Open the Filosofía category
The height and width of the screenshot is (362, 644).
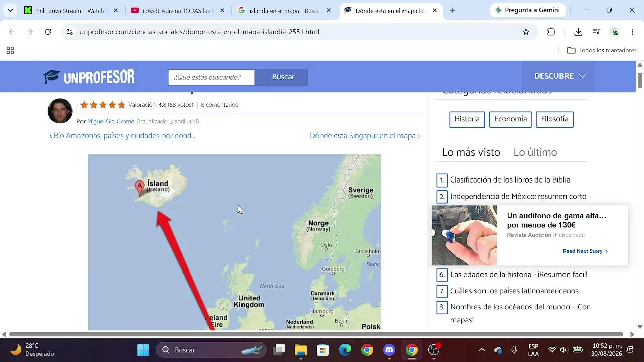(554, 119)
